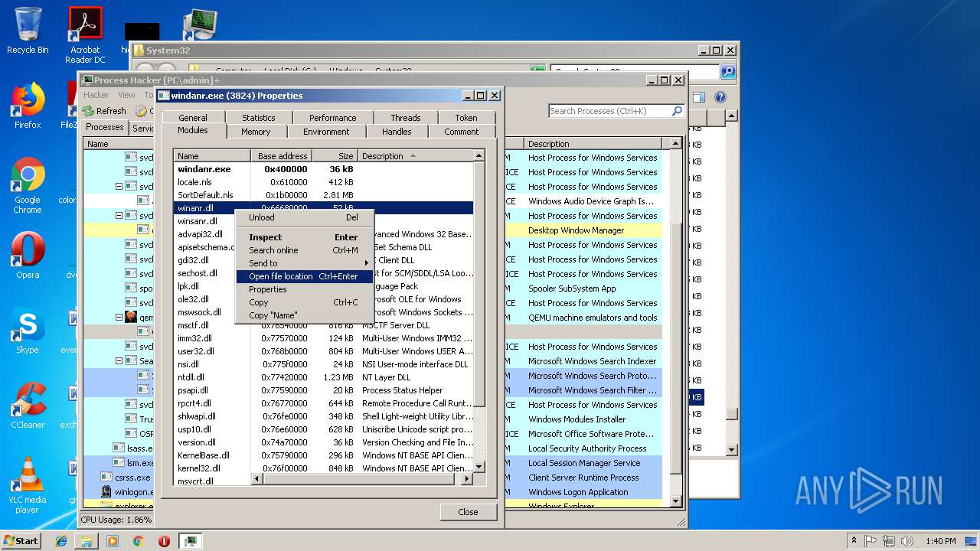Switch to the Handles tab
The width and height of the screenshot is (980, 551).
coord(397,132)
